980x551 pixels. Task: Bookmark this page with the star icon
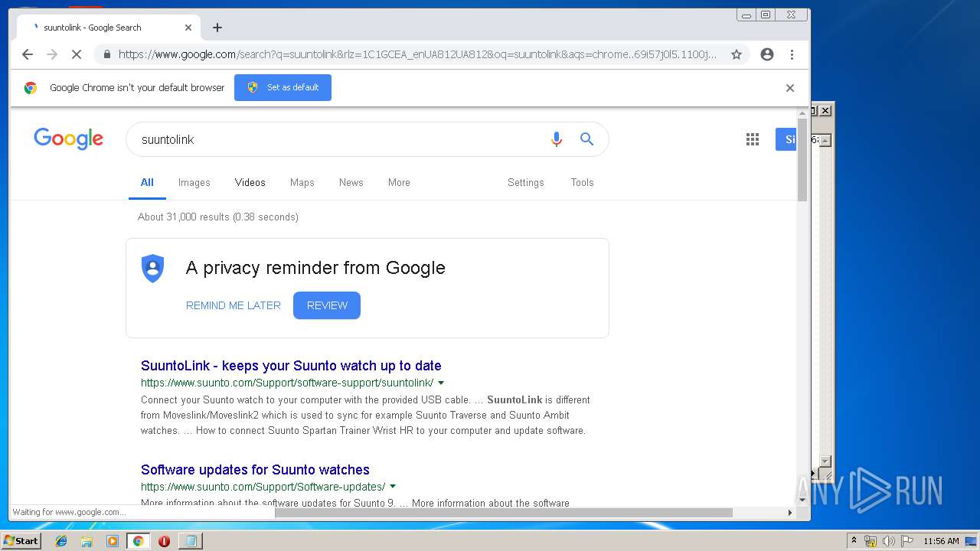pos(737,54)
